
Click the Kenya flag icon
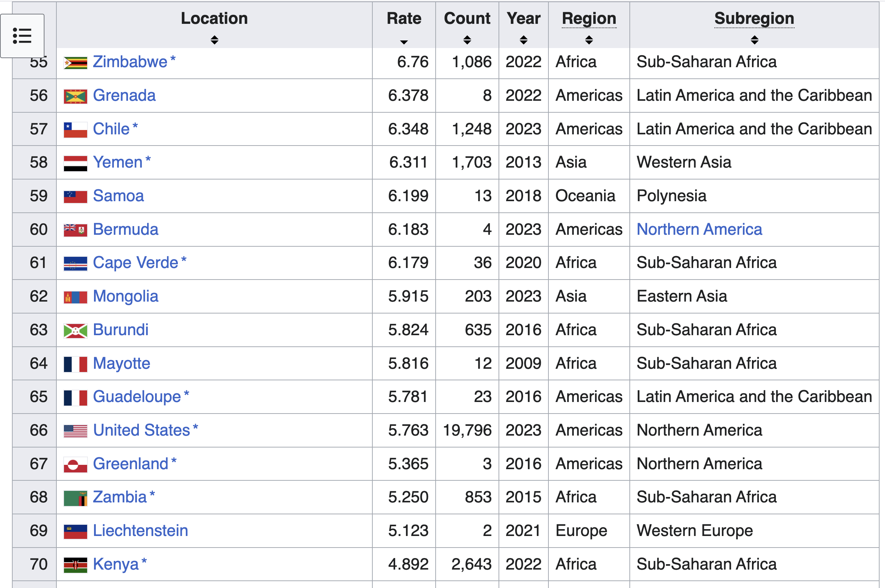(76, 565)
